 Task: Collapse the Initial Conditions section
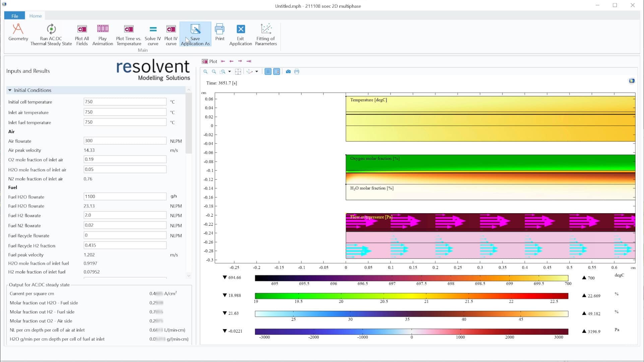click(10, 90)
